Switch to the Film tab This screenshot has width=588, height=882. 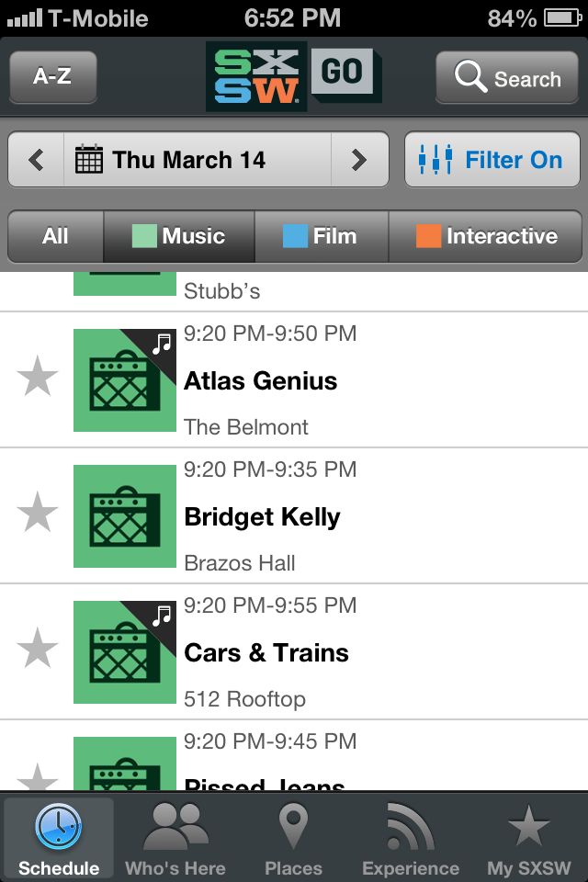[x=321, y=236]
